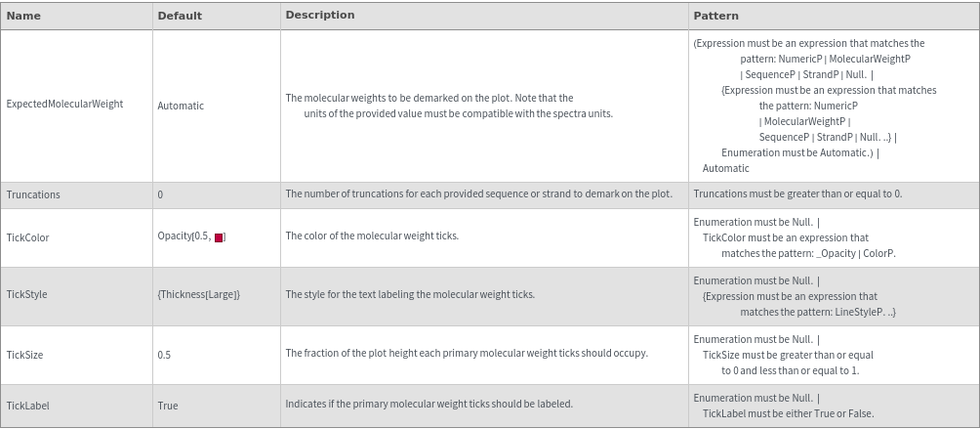Image resolution: width=980 pixels, height=429 pixels.
Task: Select the TickSize option name
Action: tap(24, 355)
